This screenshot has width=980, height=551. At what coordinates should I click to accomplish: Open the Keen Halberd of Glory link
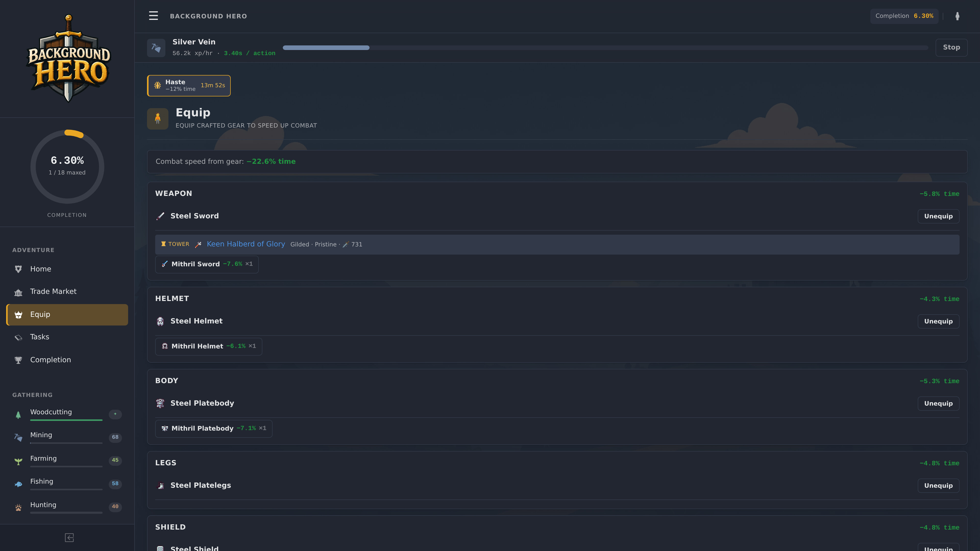tap(246, 244)
